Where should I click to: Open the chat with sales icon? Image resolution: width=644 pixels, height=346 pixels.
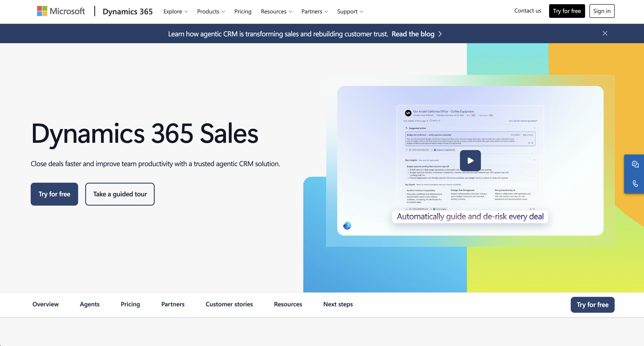(635, 164)
